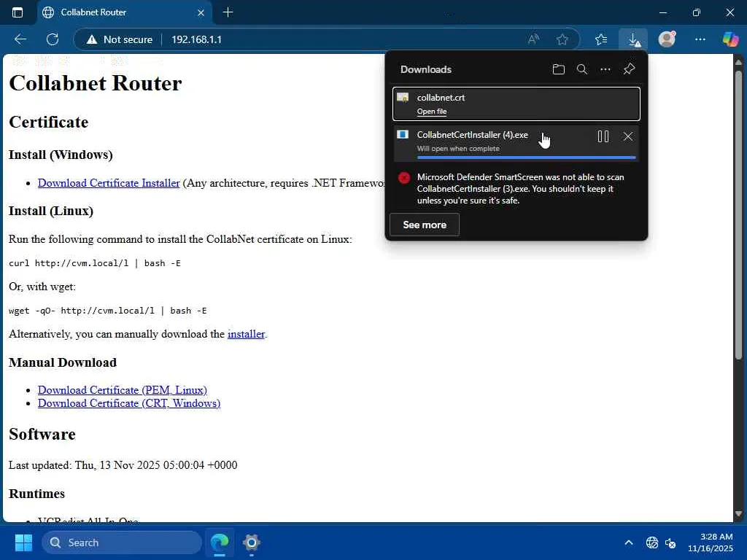Screen dimensions: 747x560
Task: Open the tab actions menu icon
Action: tap(18, 12)
